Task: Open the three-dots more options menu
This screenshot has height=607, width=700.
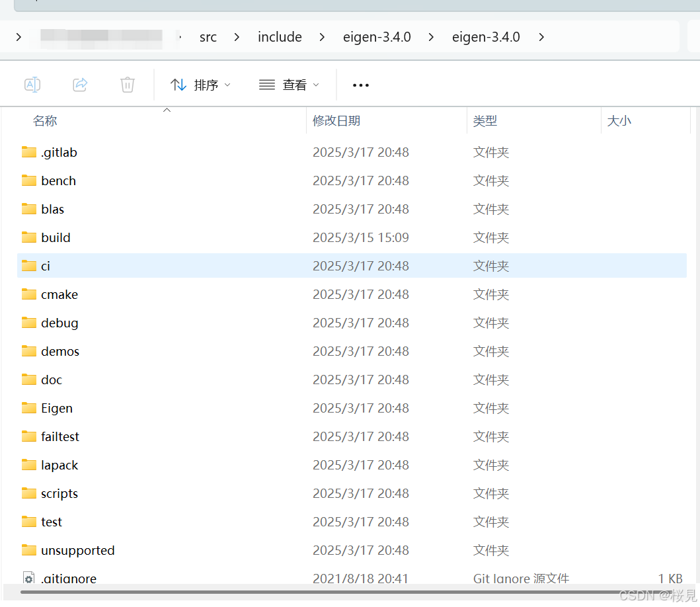Action: click(361, 85)
